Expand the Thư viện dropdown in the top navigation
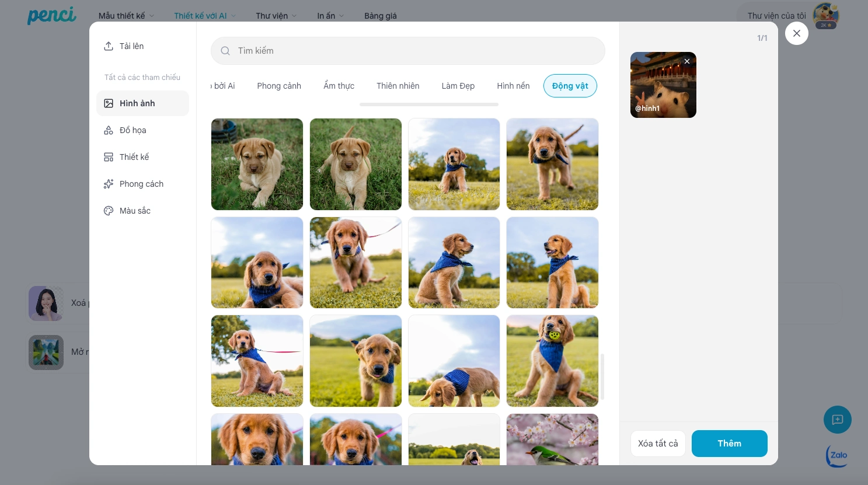Image resolution: width=868 pixels, height=485 pixels. [276, 16]
